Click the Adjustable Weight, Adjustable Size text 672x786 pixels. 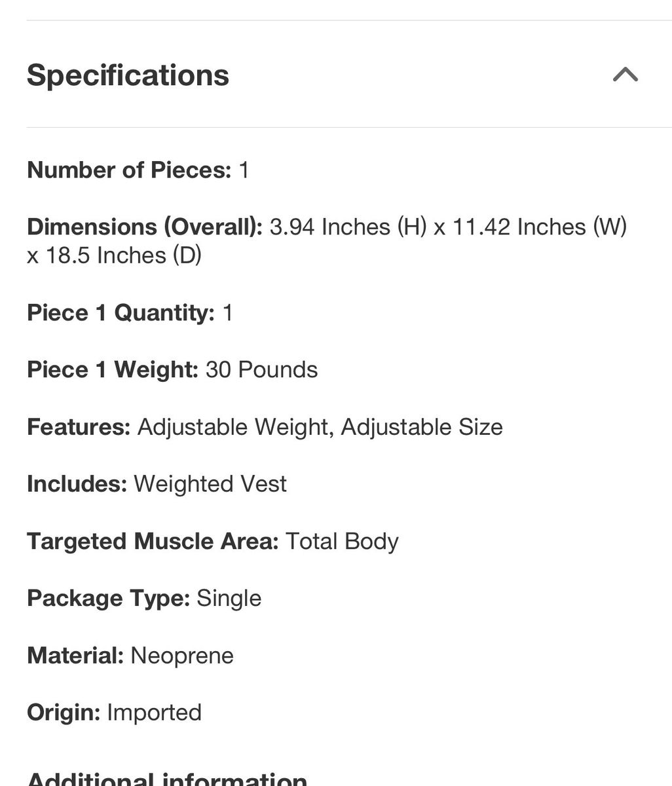320,427
